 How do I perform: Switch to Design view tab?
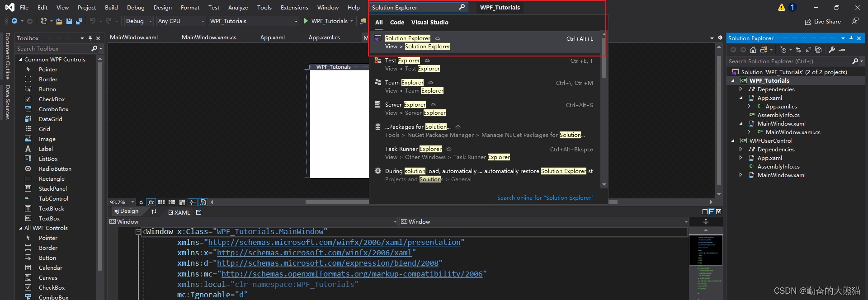(x=126, y=211)
